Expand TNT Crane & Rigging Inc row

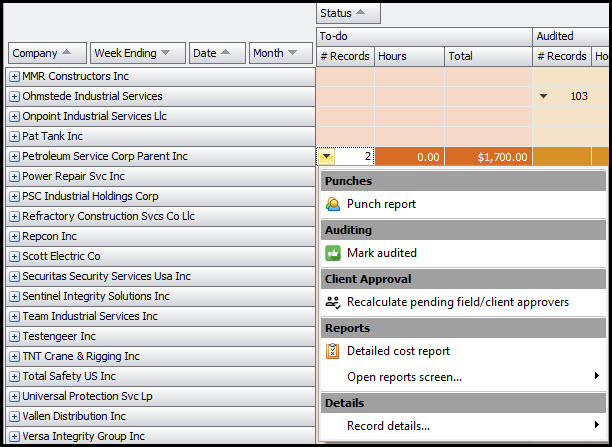coord(14,356)
